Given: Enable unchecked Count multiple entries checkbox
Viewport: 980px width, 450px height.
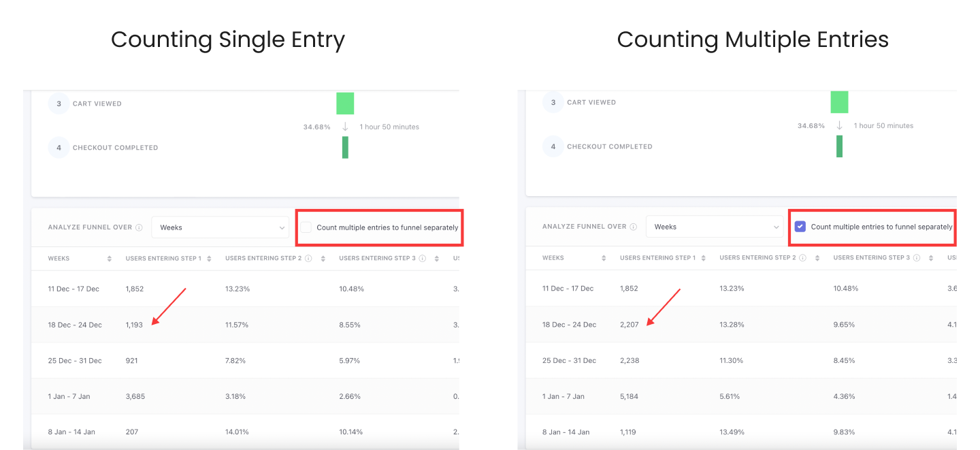Looking at the screenshot, I should click(x=307, y=227).
